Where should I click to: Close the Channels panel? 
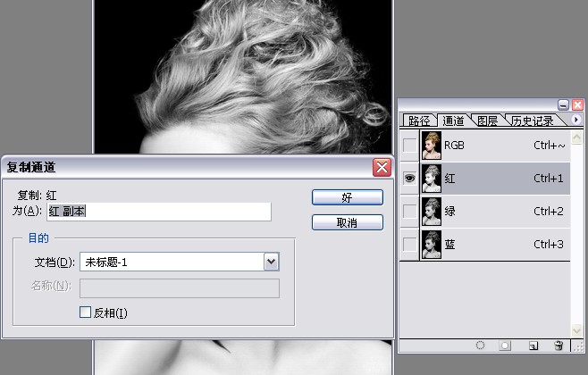tap(577, 104)
